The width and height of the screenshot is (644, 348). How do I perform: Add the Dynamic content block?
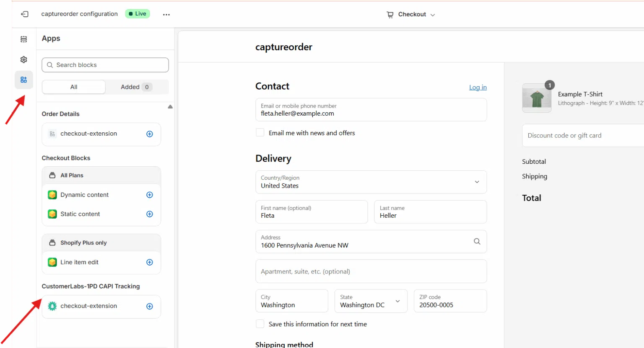pos(150,195)
